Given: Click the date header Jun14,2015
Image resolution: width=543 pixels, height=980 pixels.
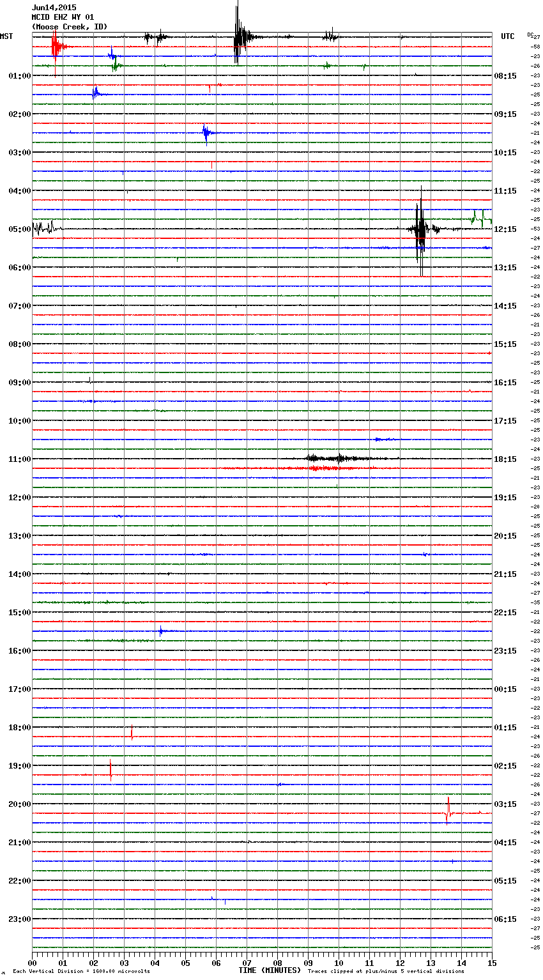Looking at the screenshot, I should click(54, 8).
